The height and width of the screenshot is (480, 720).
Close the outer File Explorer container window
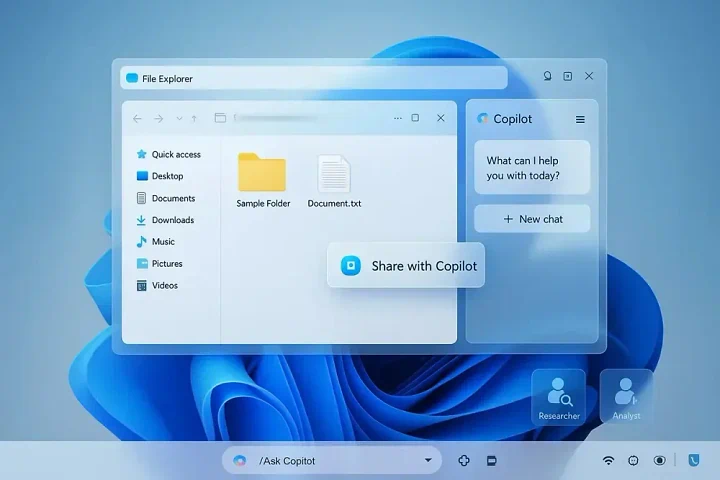click(589, 76)
